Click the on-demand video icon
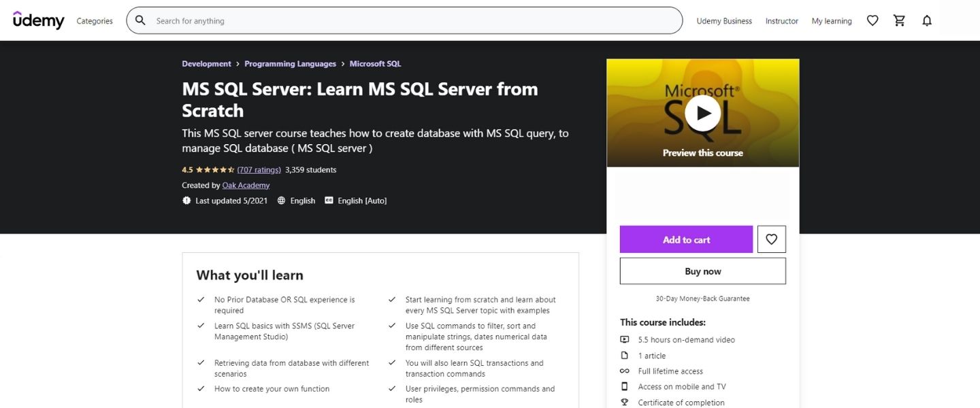Viewport: 980px width, 408px height. (625, 339)
